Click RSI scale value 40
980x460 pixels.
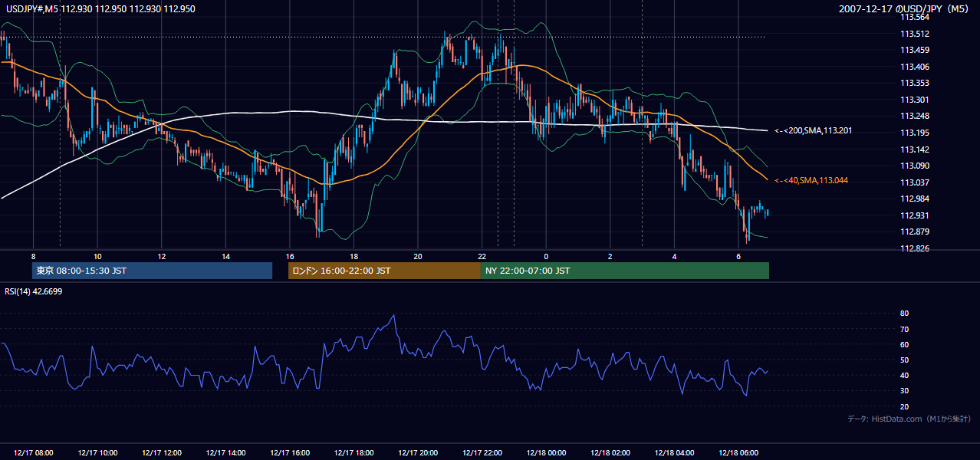[905, 376]
